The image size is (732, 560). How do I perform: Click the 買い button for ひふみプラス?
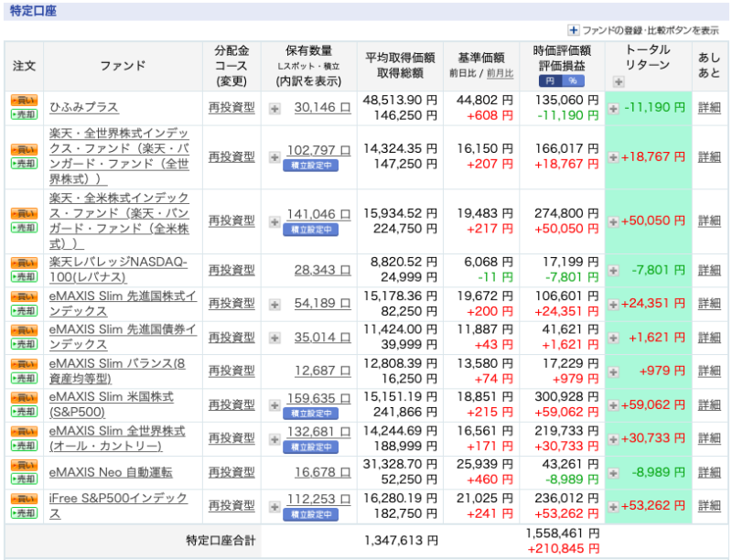point(24,100)
